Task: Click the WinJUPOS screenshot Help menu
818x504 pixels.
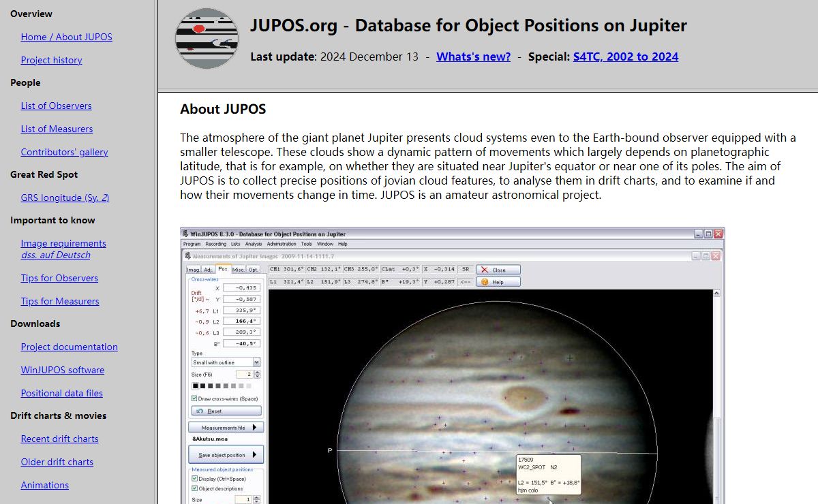Action: coord(342,244)
